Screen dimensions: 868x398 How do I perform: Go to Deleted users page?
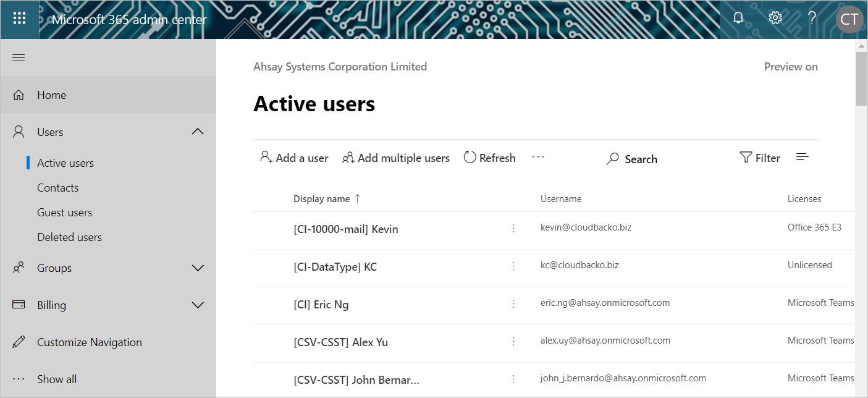69,237
